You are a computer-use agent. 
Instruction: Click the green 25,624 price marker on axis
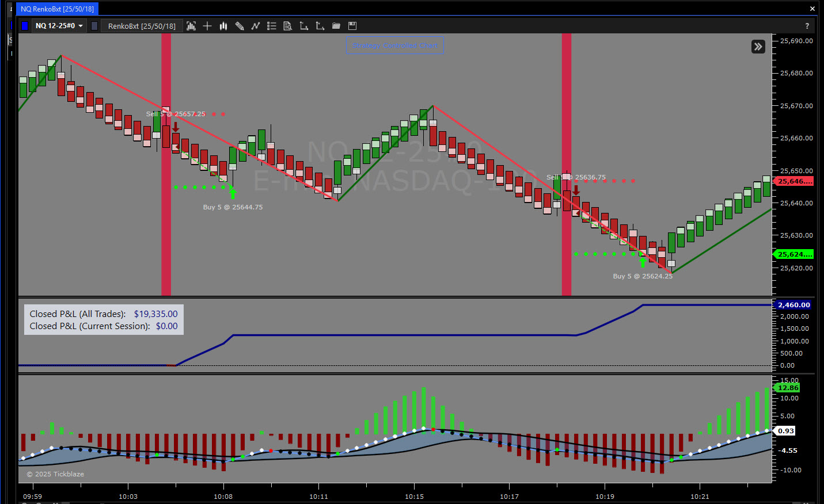pyautogui.click(x=794, y=254)
